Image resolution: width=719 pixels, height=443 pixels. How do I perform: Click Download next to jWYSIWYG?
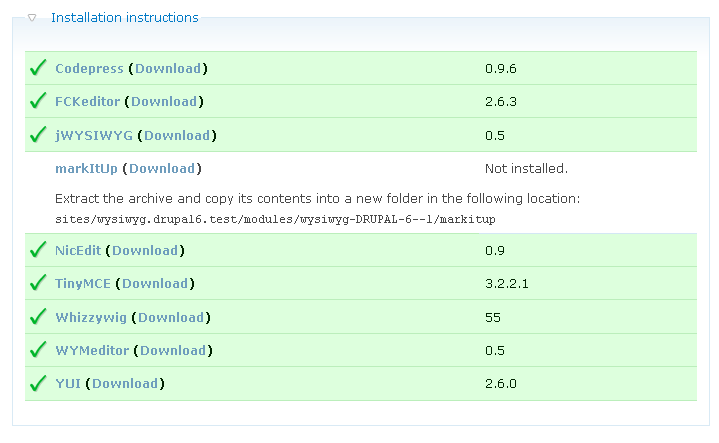coord(177,135)
